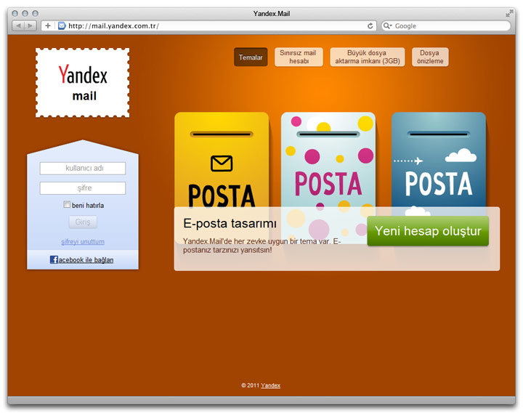Click the Yandex mail stamp logo
Screen dimensions: 523x420
point(82,83)
